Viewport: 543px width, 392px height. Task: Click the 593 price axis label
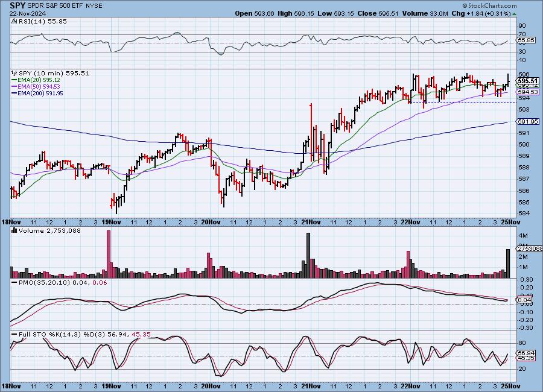click(x=524, y=109)
